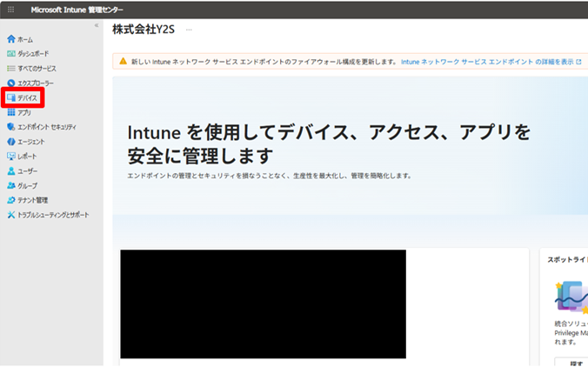Open the app launcher waffle icon
The image size is (588, 367).
pos(10,10)
